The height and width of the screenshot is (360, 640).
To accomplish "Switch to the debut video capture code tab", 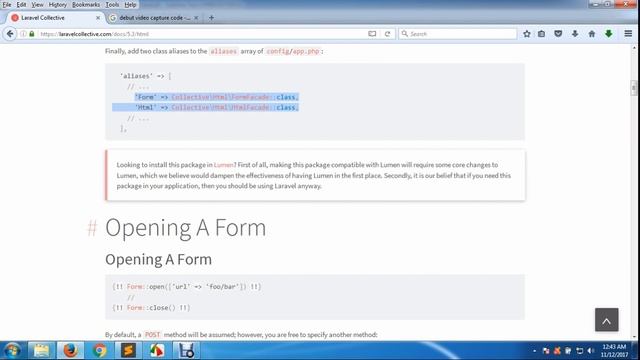I will click(x=154, y=18).
